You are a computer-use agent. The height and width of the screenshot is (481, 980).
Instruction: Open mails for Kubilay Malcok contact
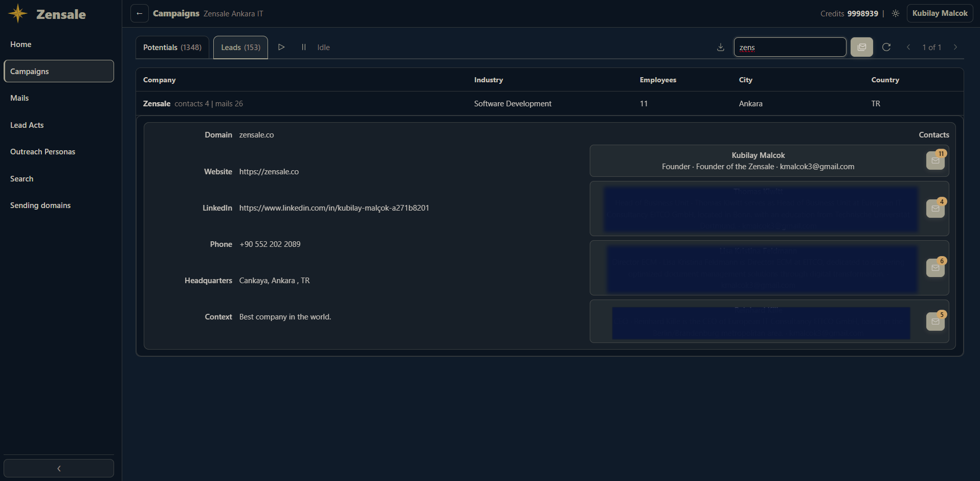pos(936,161)
